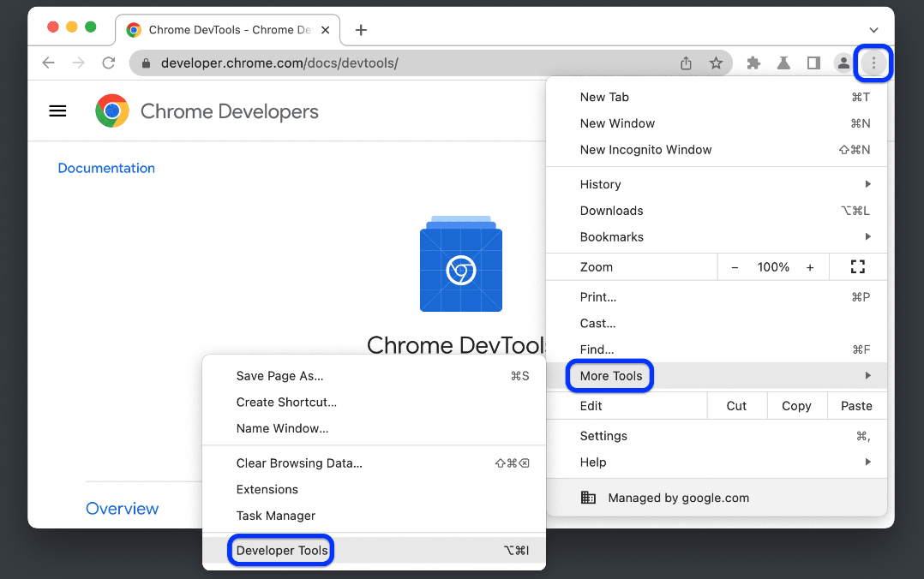Expand the More Tools submenu arrow

[867, 375]
